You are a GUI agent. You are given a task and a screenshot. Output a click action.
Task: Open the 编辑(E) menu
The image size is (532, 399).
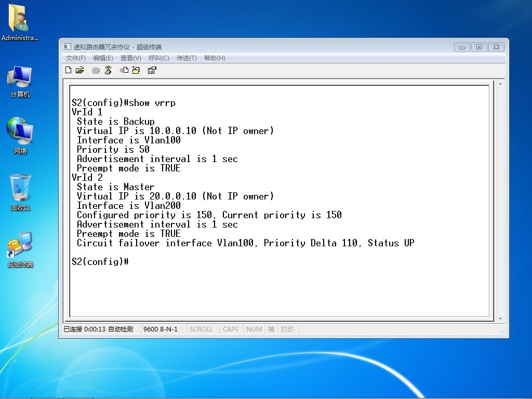[103, 58]
